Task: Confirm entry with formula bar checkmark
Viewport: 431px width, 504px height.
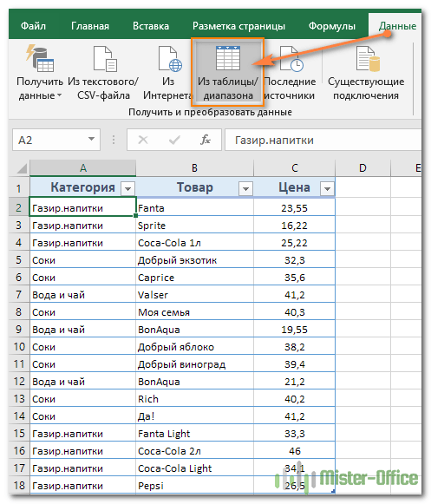Action: click(x=174, y=140)
